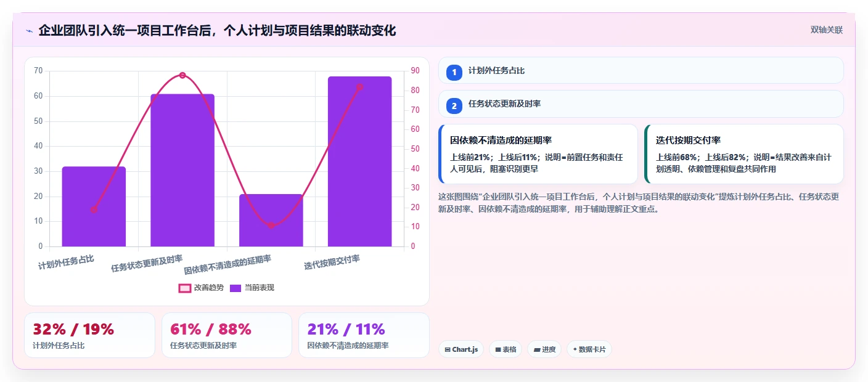
Task: Toggle the 当前表现 legend item
Action: pos(252,288)
